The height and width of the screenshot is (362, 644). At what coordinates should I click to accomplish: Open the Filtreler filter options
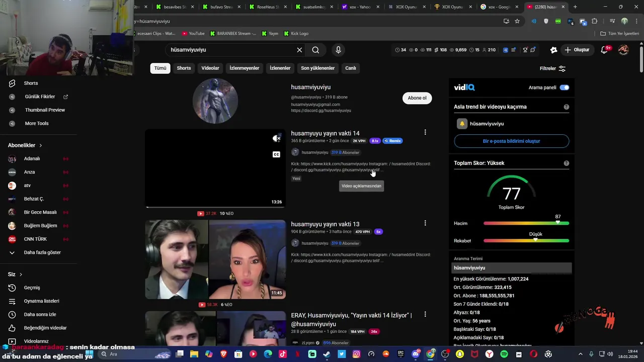(552, 68)
